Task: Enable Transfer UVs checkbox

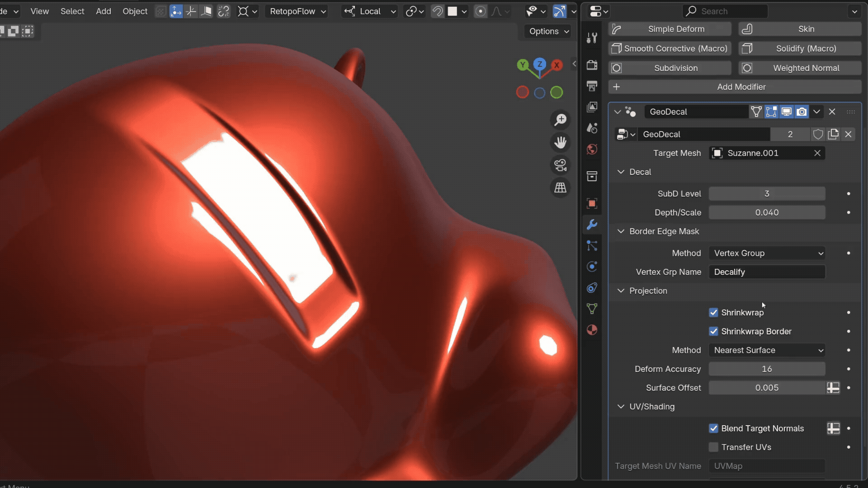Action: tap(713, 447)
